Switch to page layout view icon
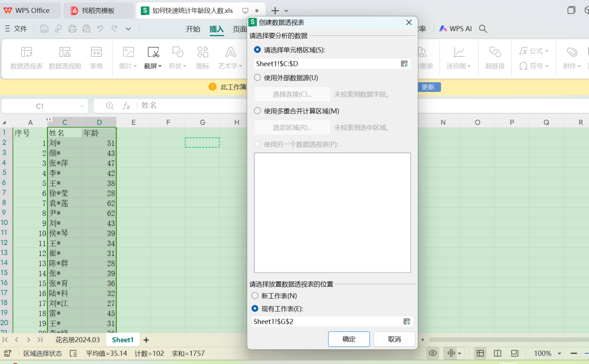This screenshot has height=364, width=589. 515,353
